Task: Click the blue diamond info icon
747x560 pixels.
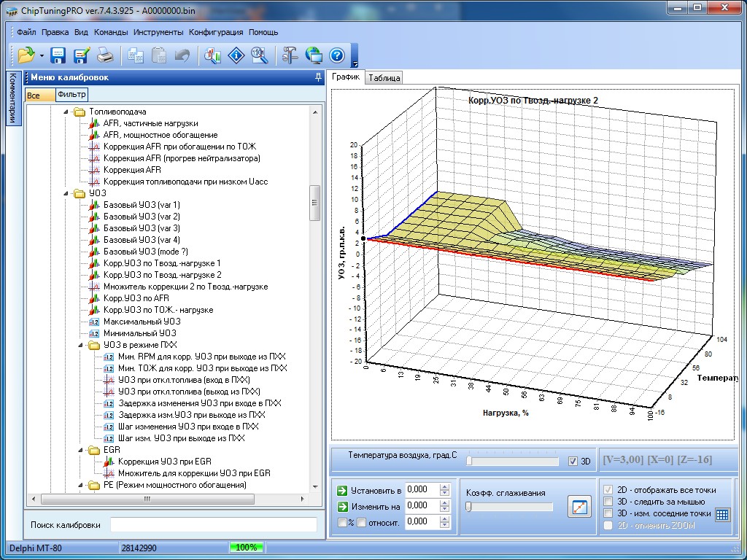Action: [x=236, y=55]
